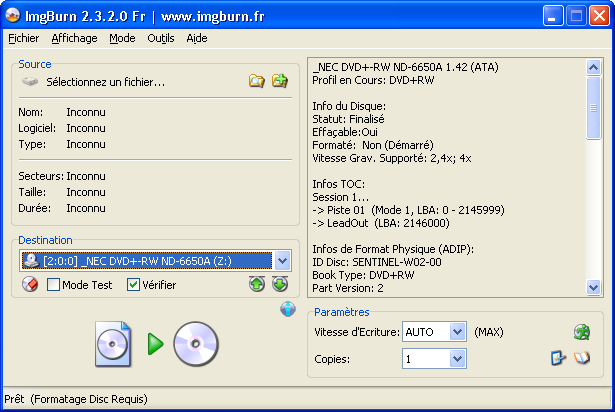Image resolution: width=615 pixels, height=412 pixels.
Task: Expand the destination drive dropdown
Action: [282, 261]
